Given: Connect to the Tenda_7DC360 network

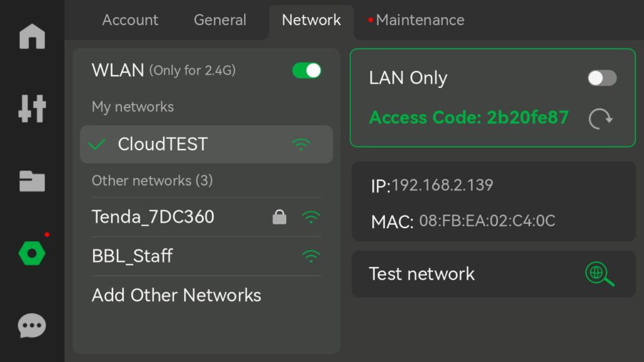Looking at the screenshot, I should coord(153,217).
